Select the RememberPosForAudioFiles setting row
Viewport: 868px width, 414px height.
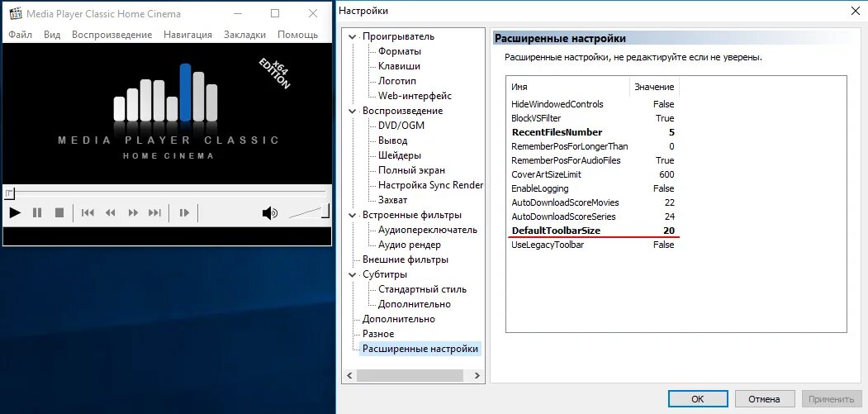click(x=593, y=160)
